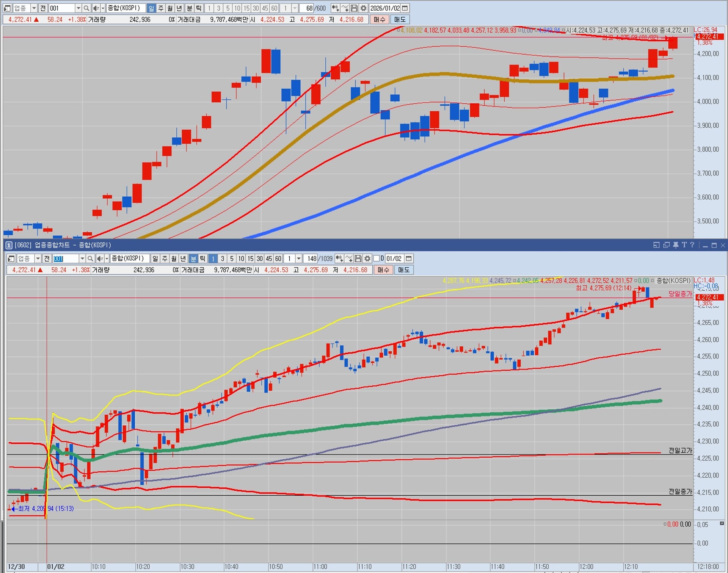Toggle the 주 (weekly) period in lower chart
The image size is (728, 573).
point(165,258)
